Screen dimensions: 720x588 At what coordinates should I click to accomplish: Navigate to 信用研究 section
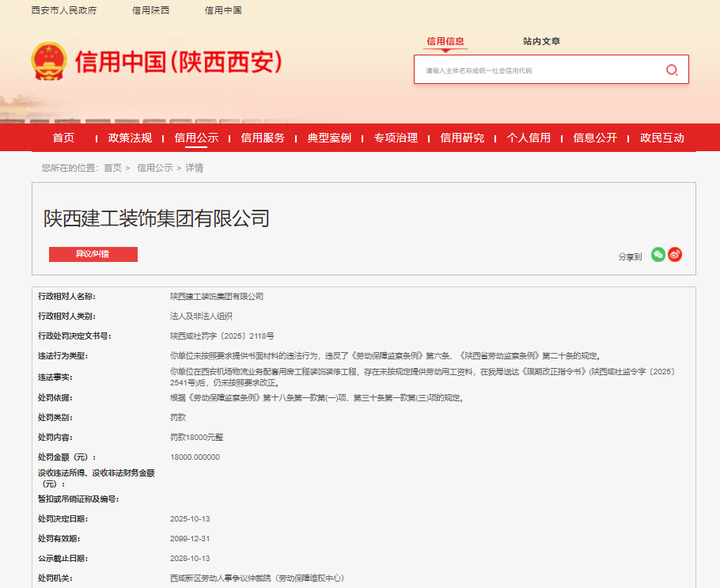(x=462, y=138)
